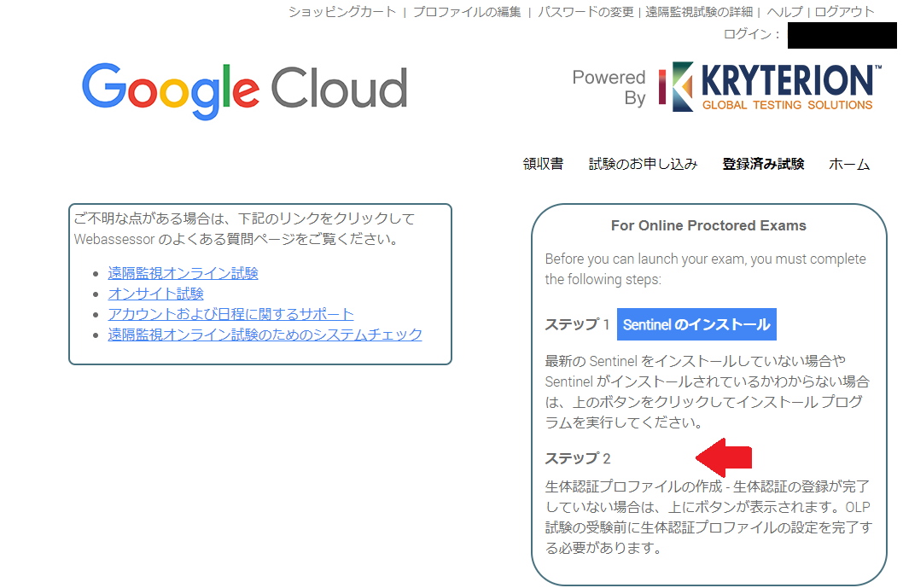Go to ホーム menu item

point(849,164)
